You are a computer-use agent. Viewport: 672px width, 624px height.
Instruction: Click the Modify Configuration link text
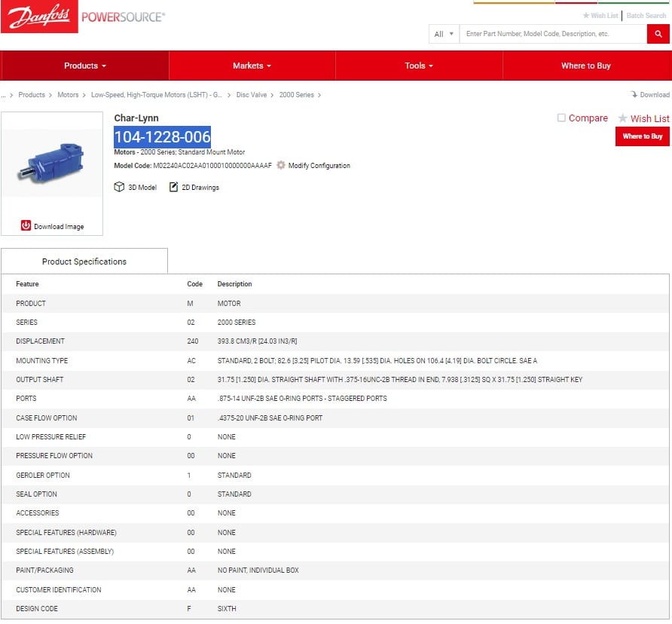[x=319, y=166]
